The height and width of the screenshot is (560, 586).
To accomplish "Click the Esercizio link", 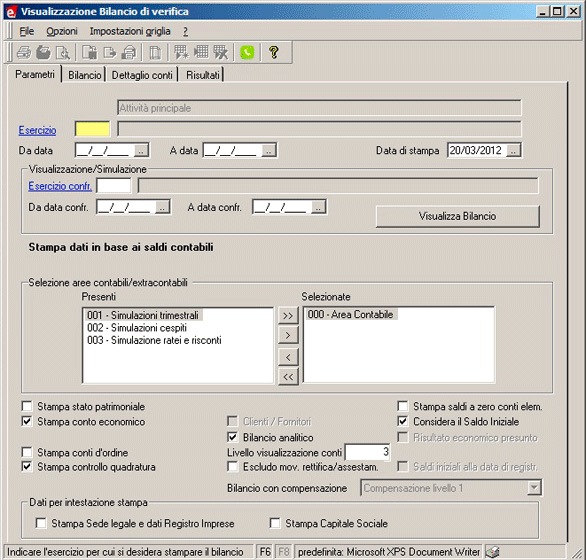I will tap(37, 130).
